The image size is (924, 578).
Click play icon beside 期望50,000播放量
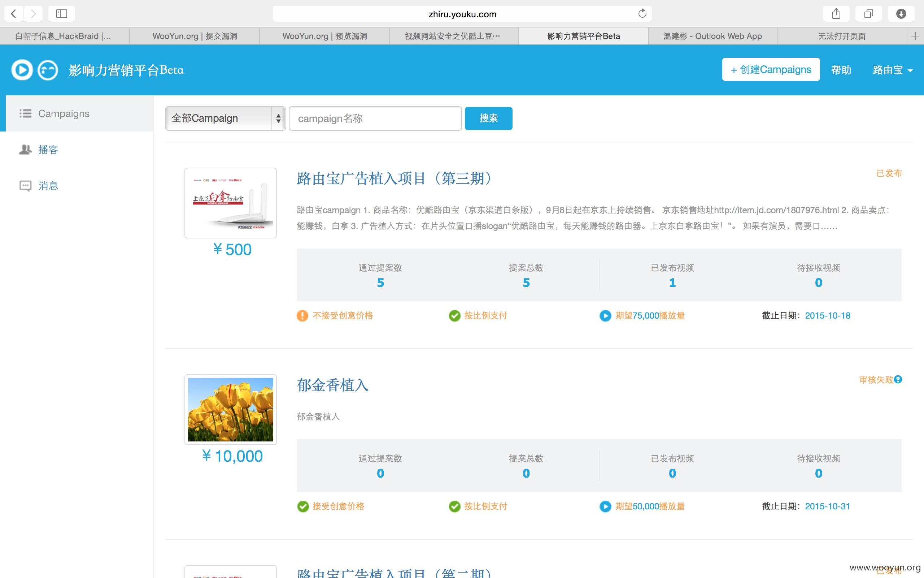click(x=605, y=506)
